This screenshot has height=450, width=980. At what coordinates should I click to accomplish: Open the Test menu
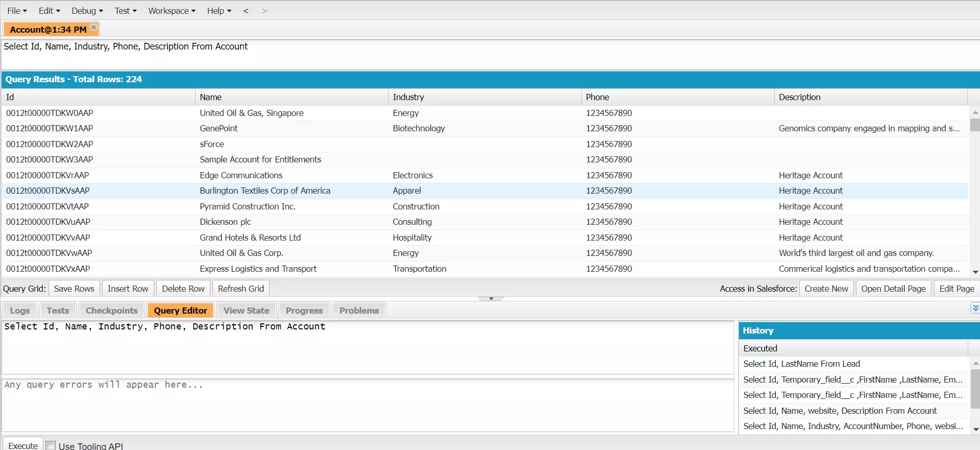coord(125,11)
